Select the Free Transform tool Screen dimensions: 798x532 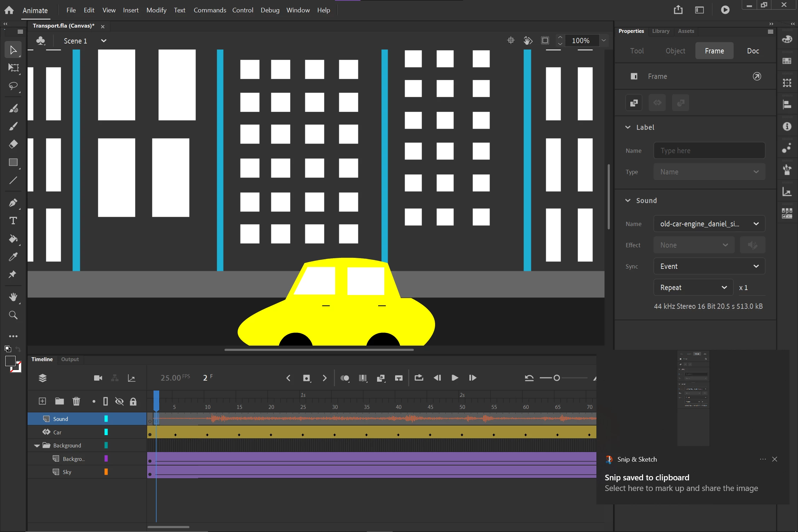(13, 68)
